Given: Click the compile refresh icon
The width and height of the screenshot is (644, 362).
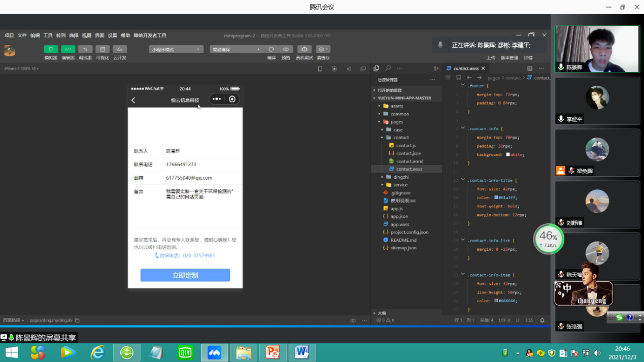Looking at the screenshot, I should (x=272, y=49).
